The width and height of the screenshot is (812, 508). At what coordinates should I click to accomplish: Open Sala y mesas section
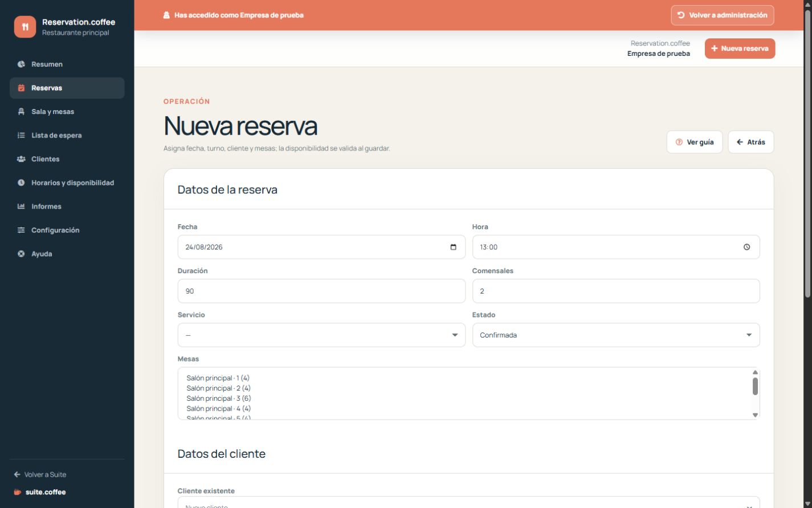coord(67,112)
